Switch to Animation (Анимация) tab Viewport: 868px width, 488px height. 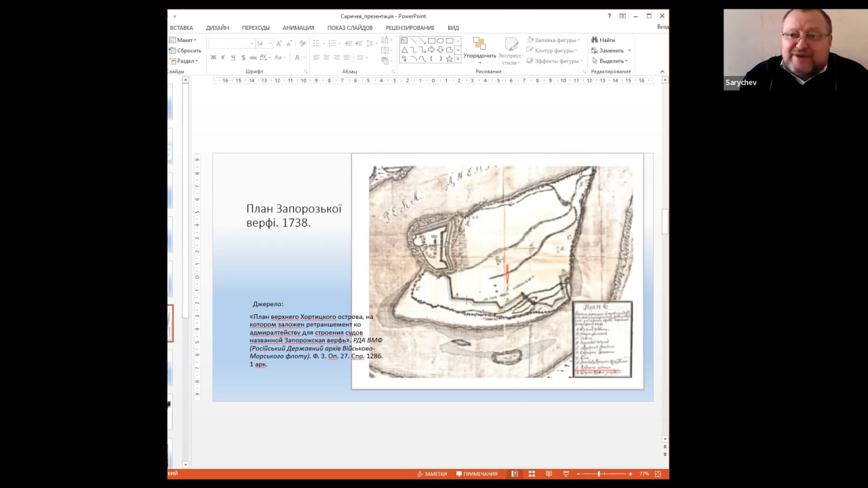[x=298, y=28]
